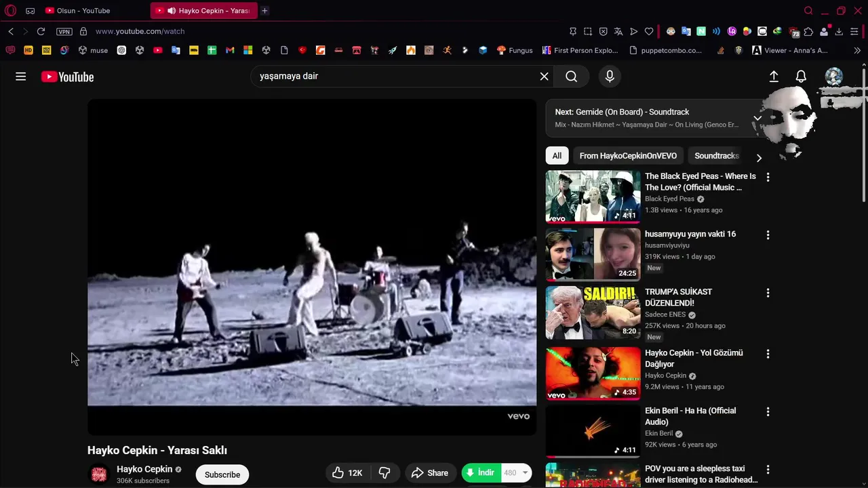Open YouTube notifications bell
This screenshot has height=488, width=868.
(801, 77)
